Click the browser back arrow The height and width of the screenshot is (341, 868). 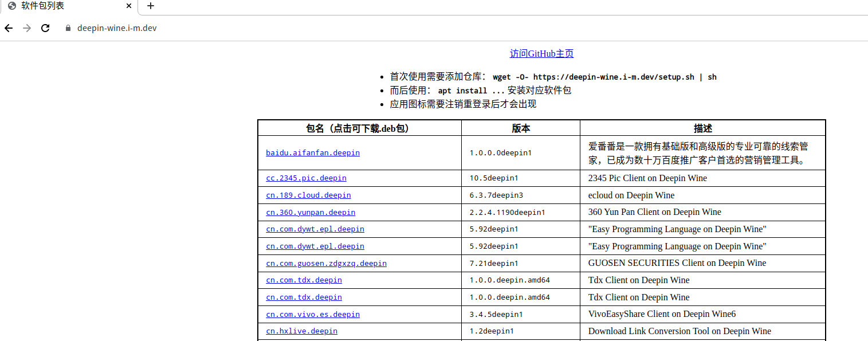pos(9,28)
